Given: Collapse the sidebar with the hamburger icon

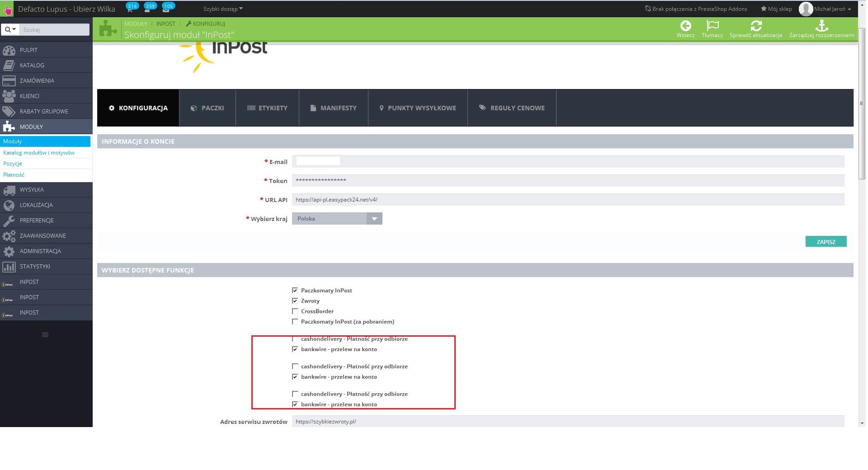Looking at the screenshot, I should pyautogui.click(x=45, y=335).
